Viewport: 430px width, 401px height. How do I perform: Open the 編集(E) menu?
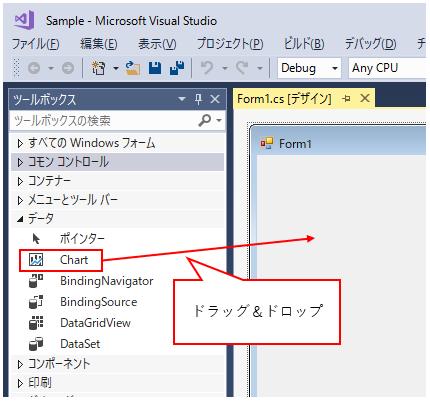(x=99, y=44)
